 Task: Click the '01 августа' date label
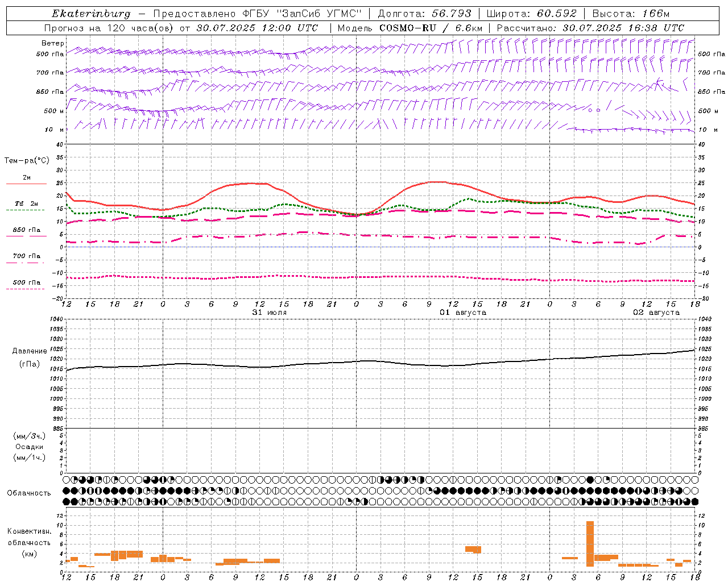coord(462,313)
